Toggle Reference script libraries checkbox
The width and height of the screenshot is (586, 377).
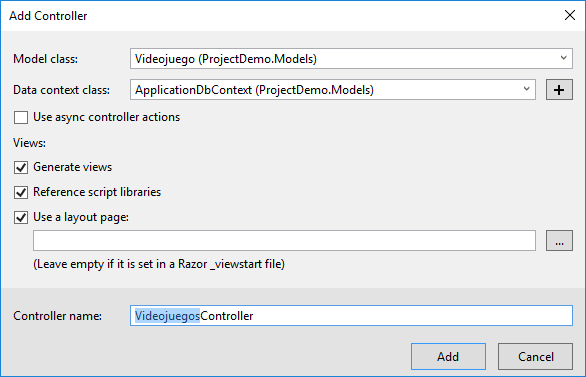21,192
